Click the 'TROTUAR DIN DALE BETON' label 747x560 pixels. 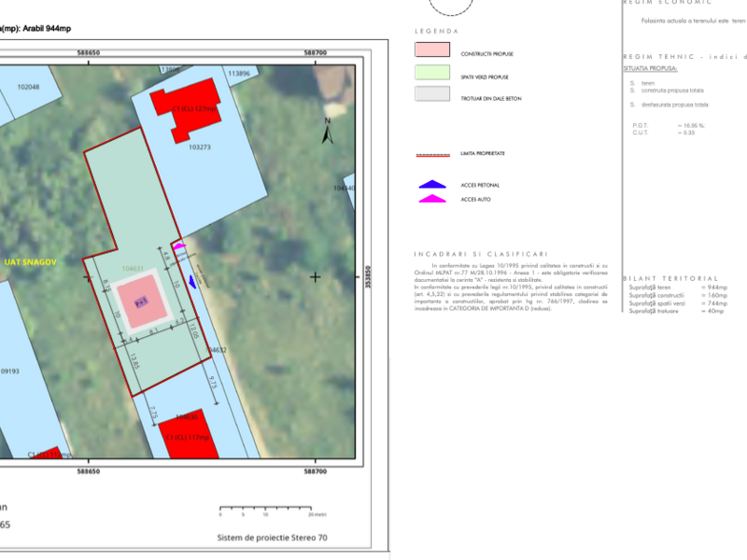click(491, 99)
